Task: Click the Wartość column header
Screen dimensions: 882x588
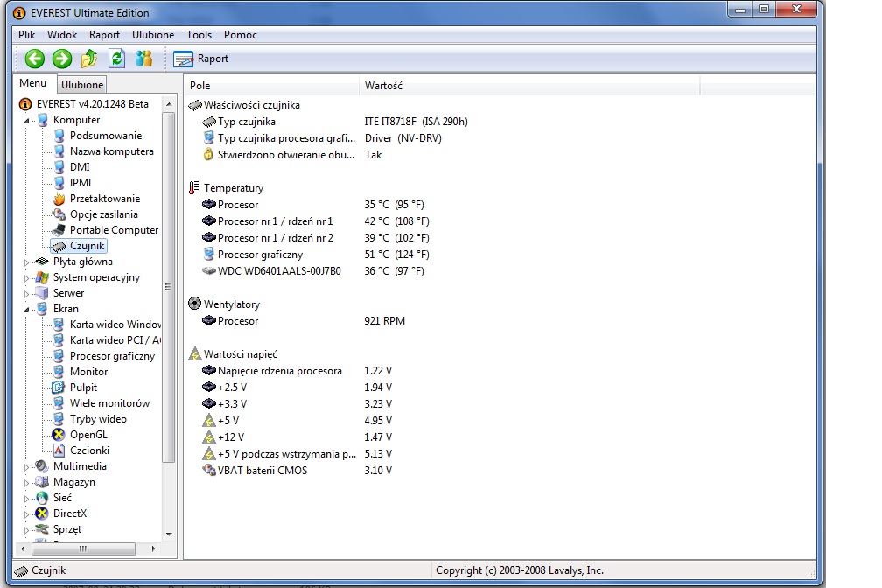Action: pyautogui.click(x=383, y=86)
